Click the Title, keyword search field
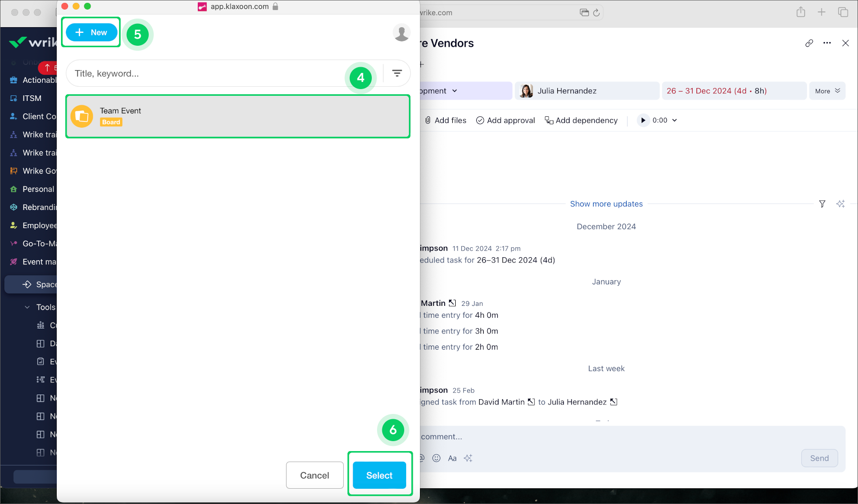Image resolution: width=858 pixels, height=504 pixels. tap(205, 73)
